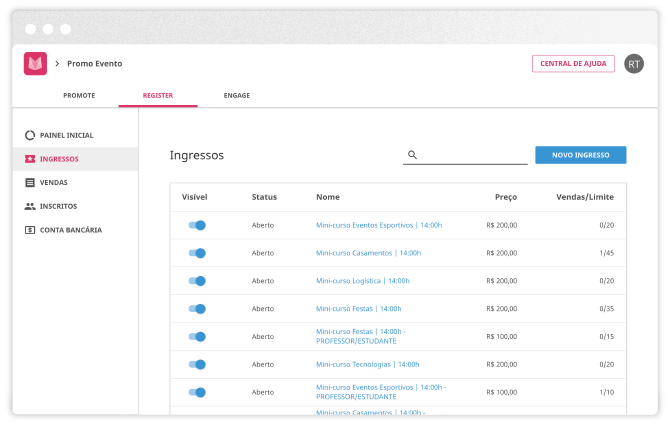Click the Nome column header
This screenshot has width=670, height=429.
point(328,197)
